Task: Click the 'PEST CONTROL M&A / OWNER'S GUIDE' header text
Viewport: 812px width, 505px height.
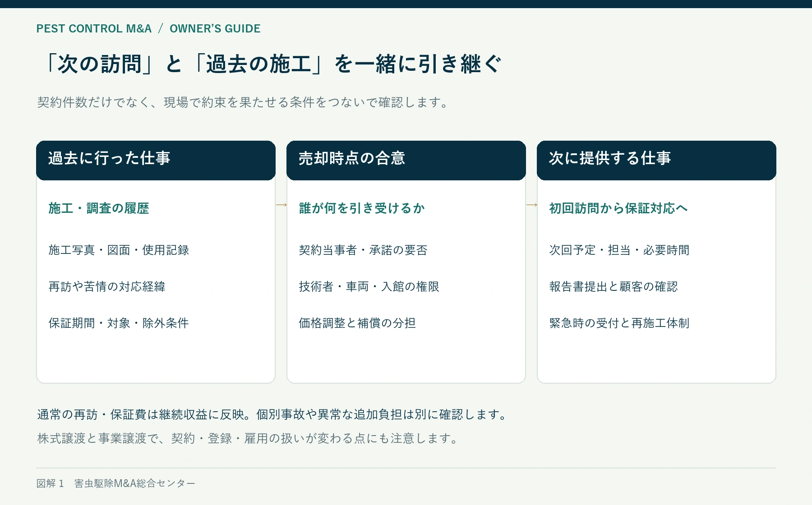Action: pyautogui.click(x=148, y=28)
